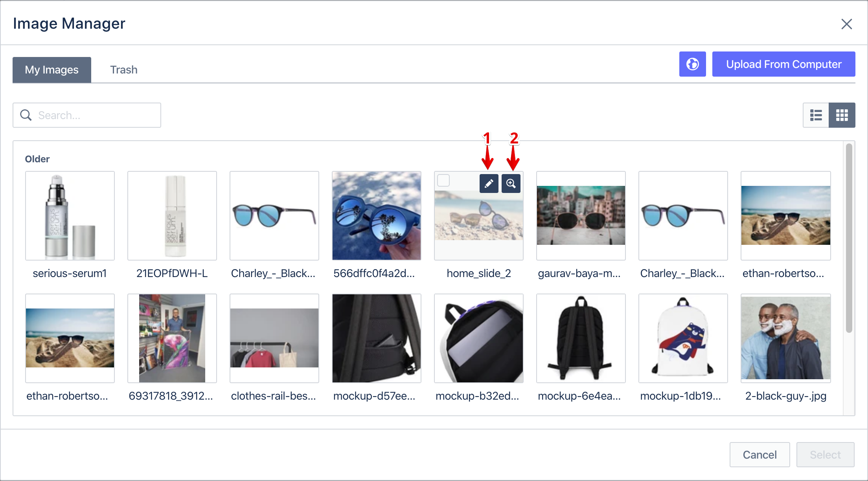868x481 pixels.
Task: Open the My Images tab
Action: point(51,70)
